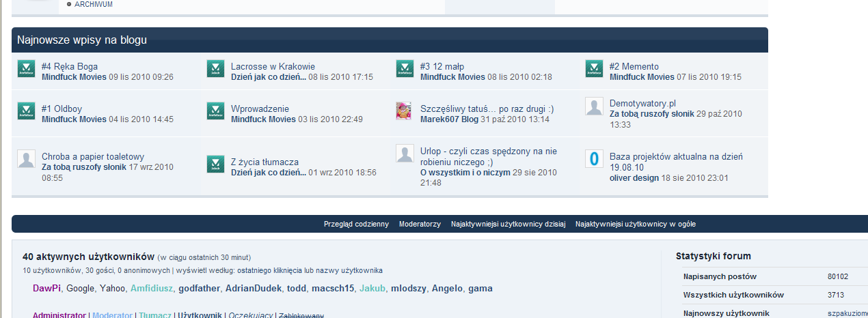Open Najaktywniejsi użytkownicy dzisiaj
The image size is (868, 318).
508,224
